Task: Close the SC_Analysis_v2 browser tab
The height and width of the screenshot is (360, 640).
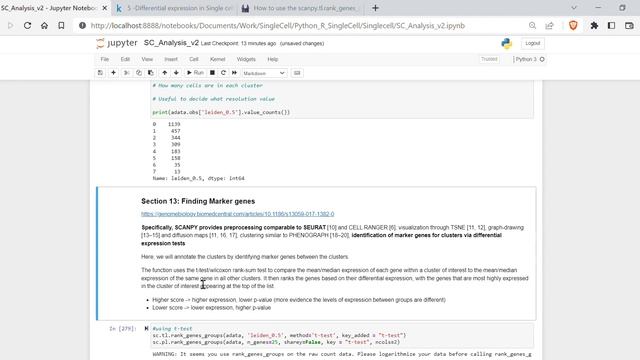Action: (104, 8)
